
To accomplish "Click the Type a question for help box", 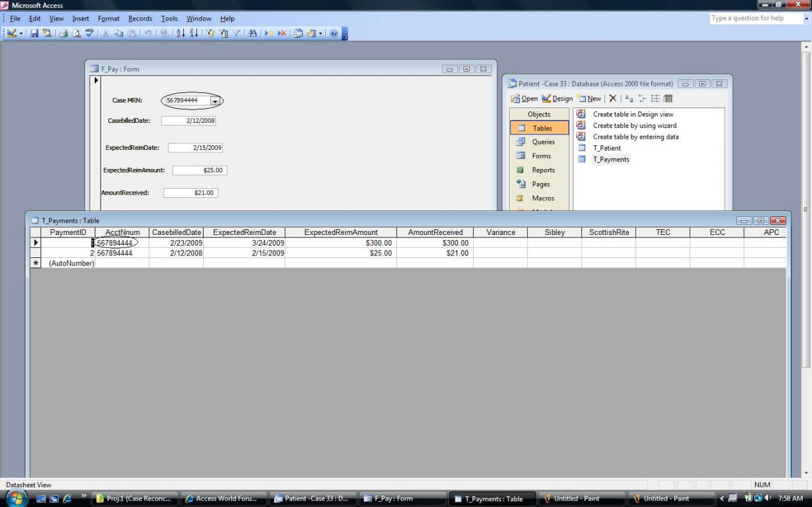I will [x=756, y=19].
